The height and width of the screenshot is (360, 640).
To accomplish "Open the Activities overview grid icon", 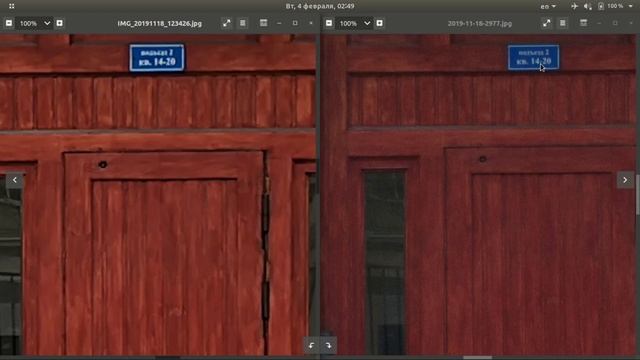I will tap(11, 6).
